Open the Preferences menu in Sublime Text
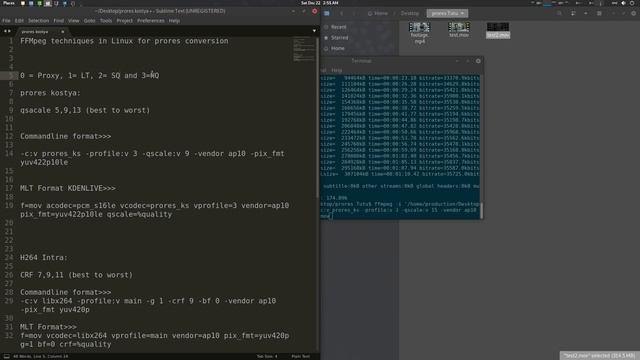The width and height of the screenshot is (640, 360). pos(151,20)
